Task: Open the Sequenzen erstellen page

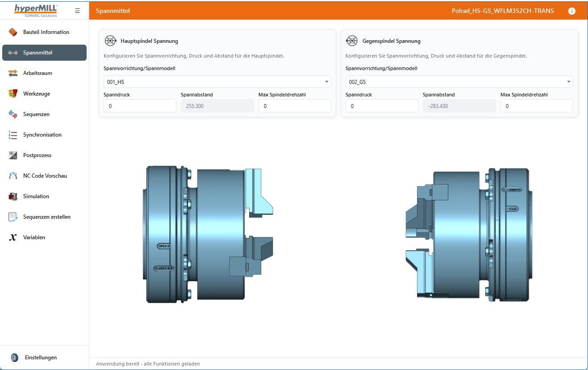Action: [x=46, y=217]
